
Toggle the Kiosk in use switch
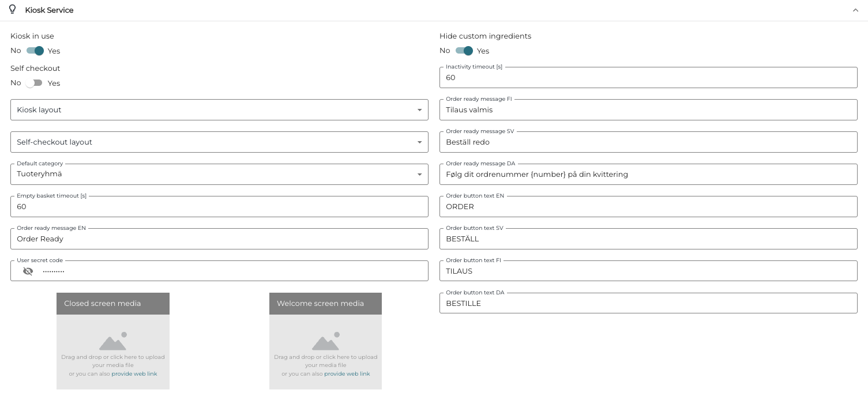pos(35,51)
